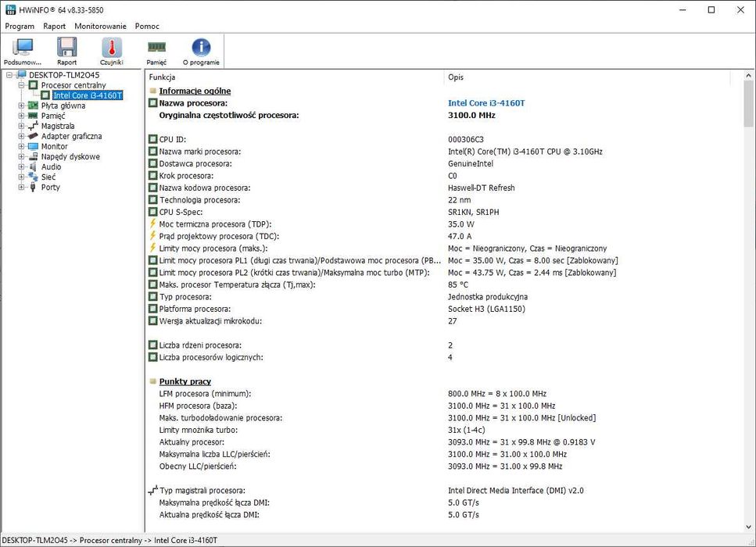Click the Funkcja column header
This screenshot has width=756, height=547.
pyautogui.click(x=295, y=77)
